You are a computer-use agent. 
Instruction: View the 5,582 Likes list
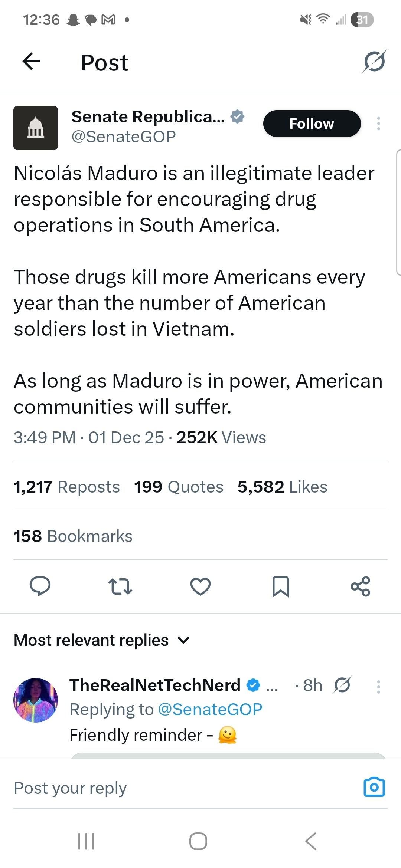282,487
